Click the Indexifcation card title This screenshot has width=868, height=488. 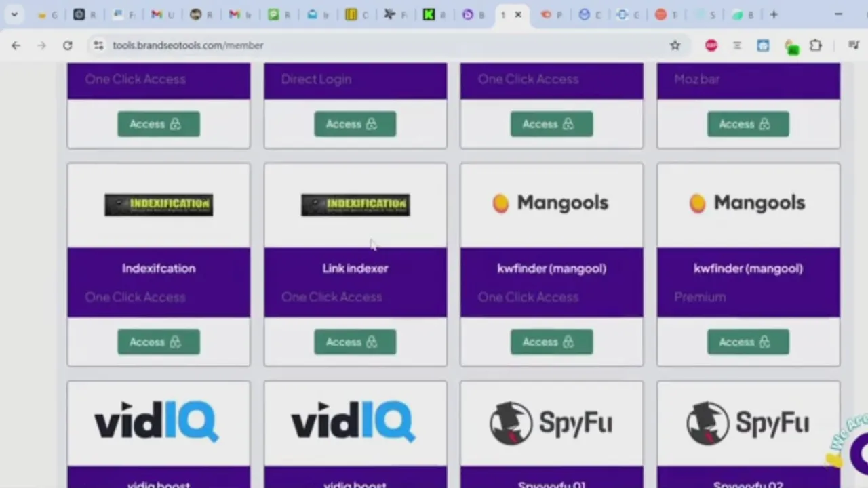[159, 268]
